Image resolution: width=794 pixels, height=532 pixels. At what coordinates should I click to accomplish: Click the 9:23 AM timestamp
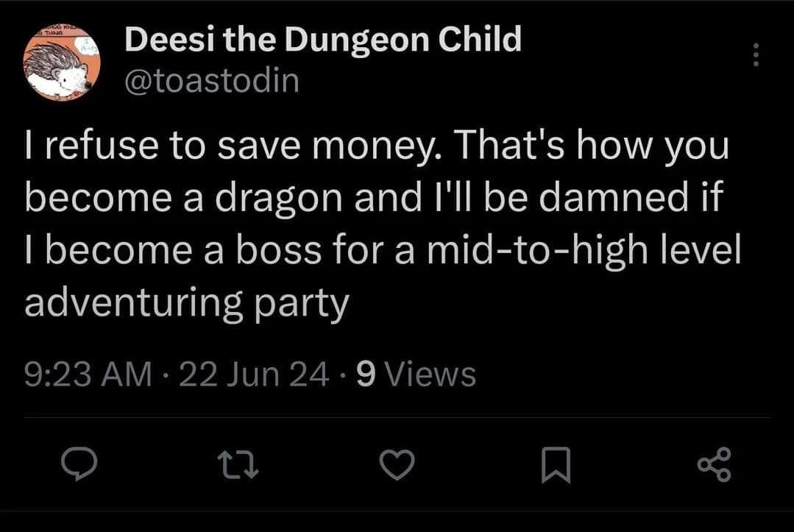[x=86, y=375]
